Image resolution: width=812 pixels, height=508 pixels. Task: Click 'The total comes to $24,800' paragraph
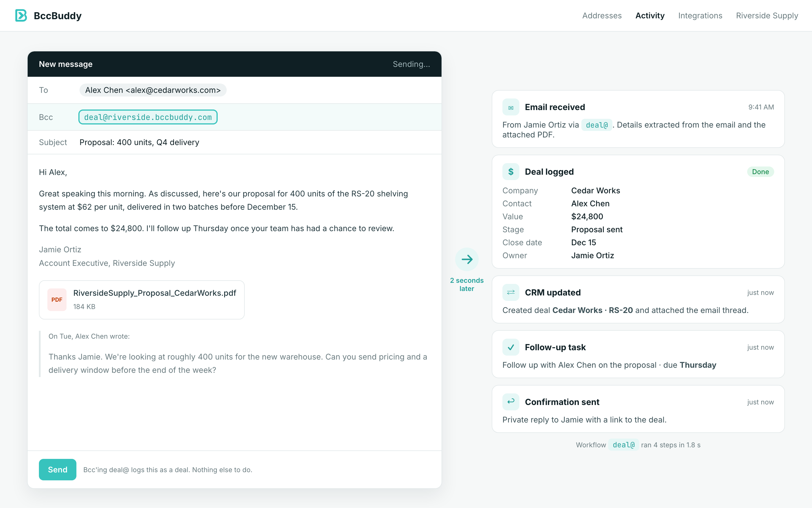pos(217,229)
